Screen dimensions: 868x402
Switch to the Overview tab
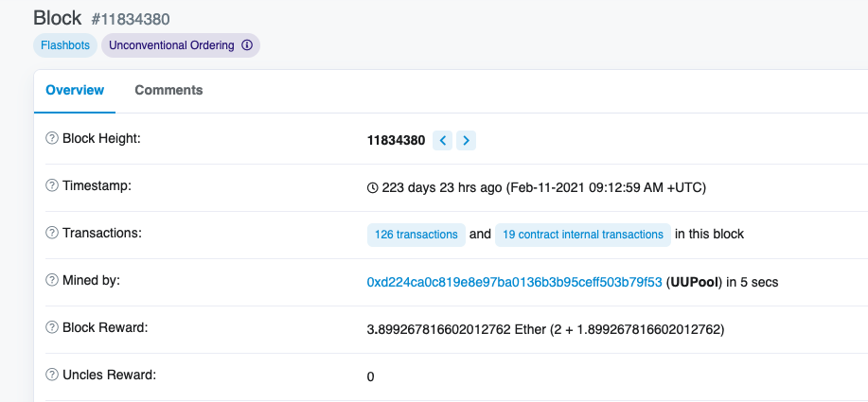pyautogui.click(x=75, y=90)
